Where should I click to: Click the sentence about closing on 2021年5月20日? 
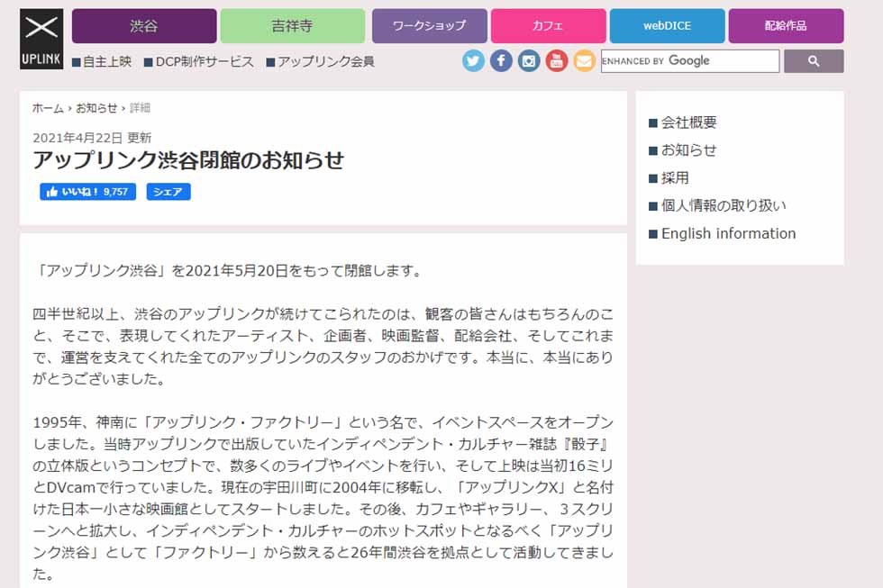coord(228,271)
